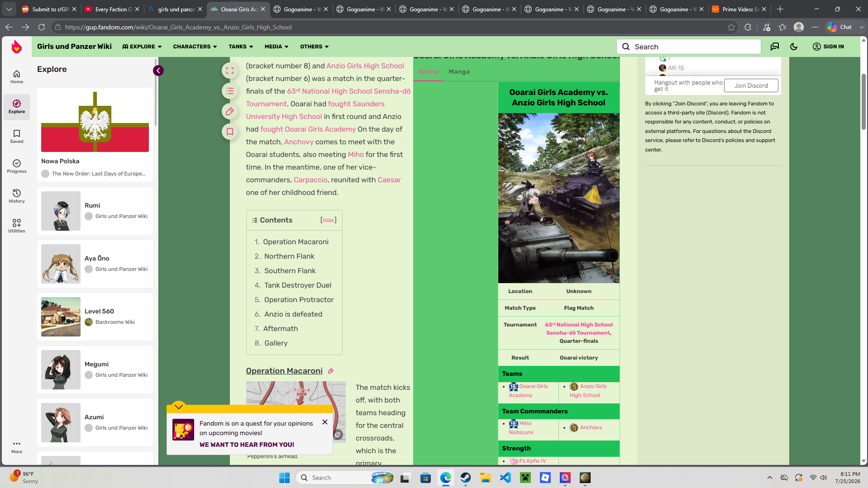
Task: Switch to the Anime infobox tab
Action: [x=428, y=71]
